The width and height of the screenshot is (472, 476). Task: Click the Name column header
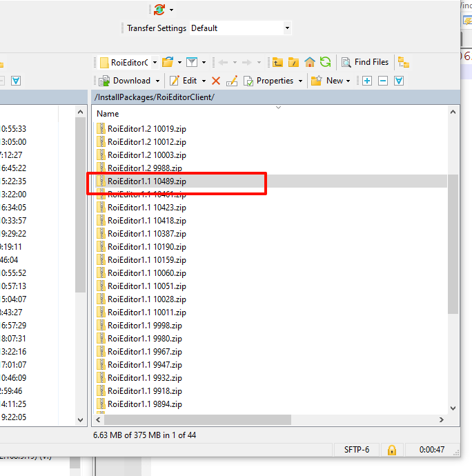pos(108,113)
